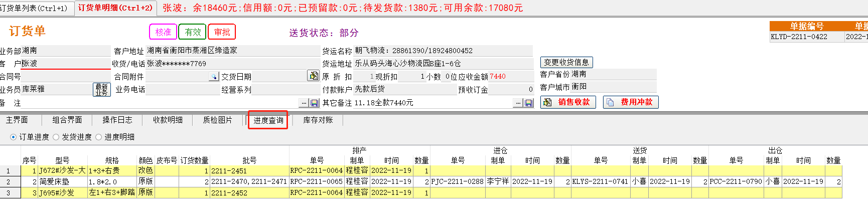Click the save disk icon for 其它备注
Viewport: 868px width, 224px height.
[528, 103]
